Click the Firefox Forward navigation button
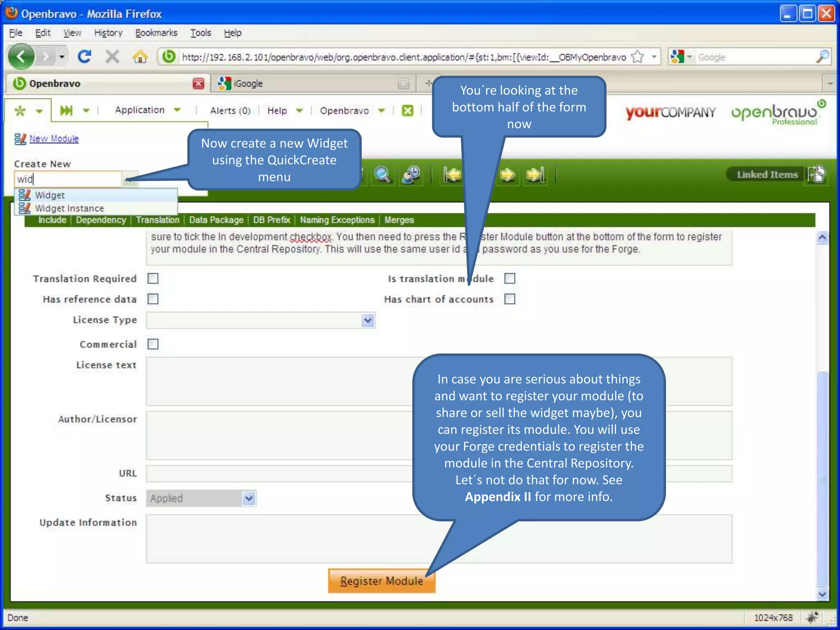Viewport: 840px width, 630px height. tap(46, 57)
